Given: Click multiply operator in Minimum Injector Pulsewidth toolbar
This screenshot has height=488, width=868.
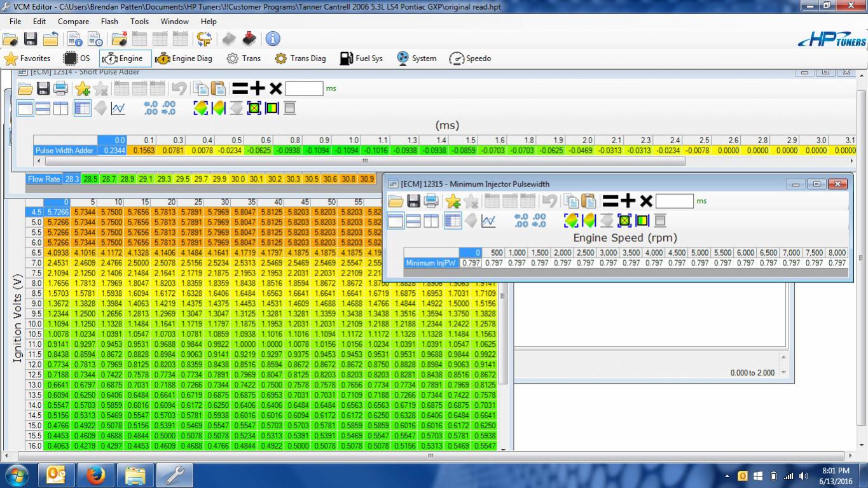Looking at the screenshot, I should tap(646, 201).
